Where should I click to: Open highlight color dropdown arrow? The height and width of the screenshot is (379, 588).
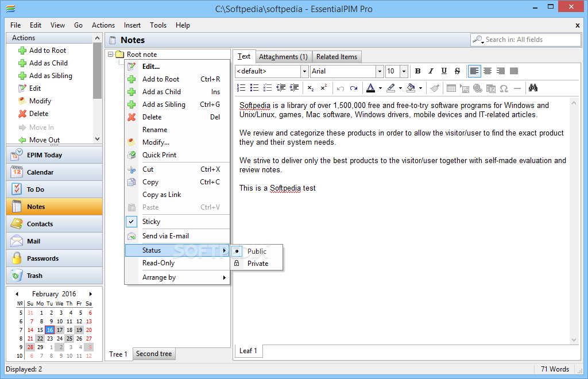tap(400, 88)
